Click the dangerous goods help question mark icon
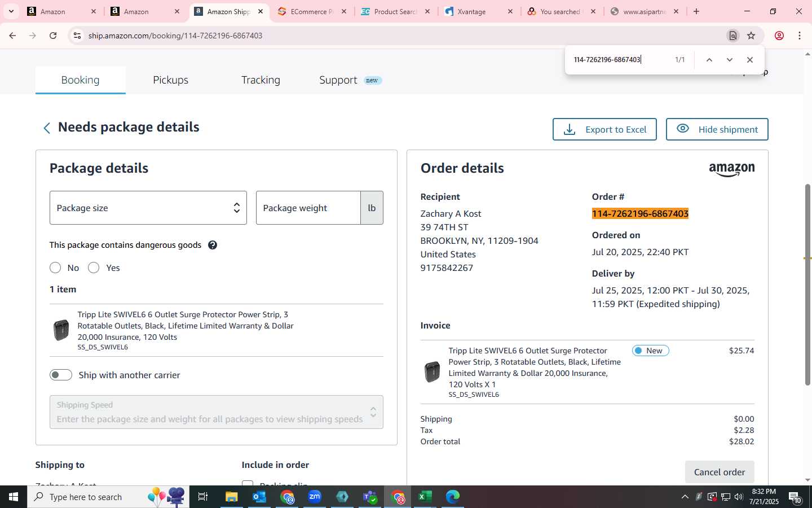 [213, 245]
